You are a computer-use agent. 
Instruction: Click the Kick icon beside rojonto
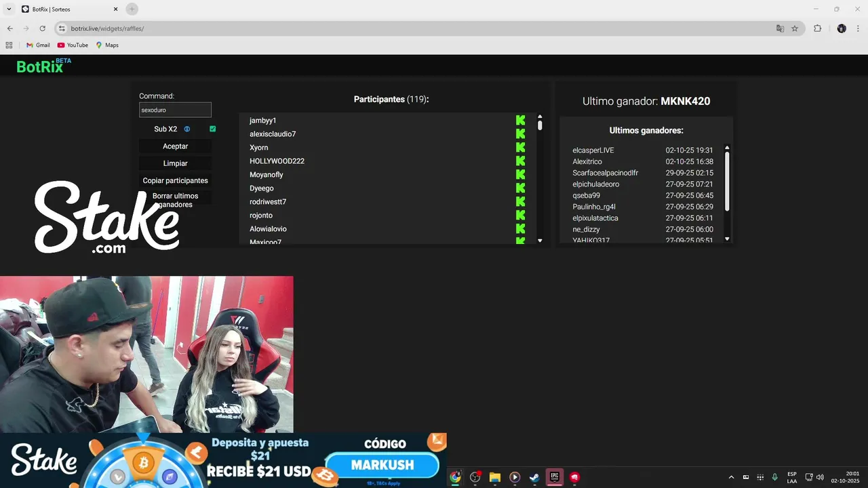coord(521,216)
